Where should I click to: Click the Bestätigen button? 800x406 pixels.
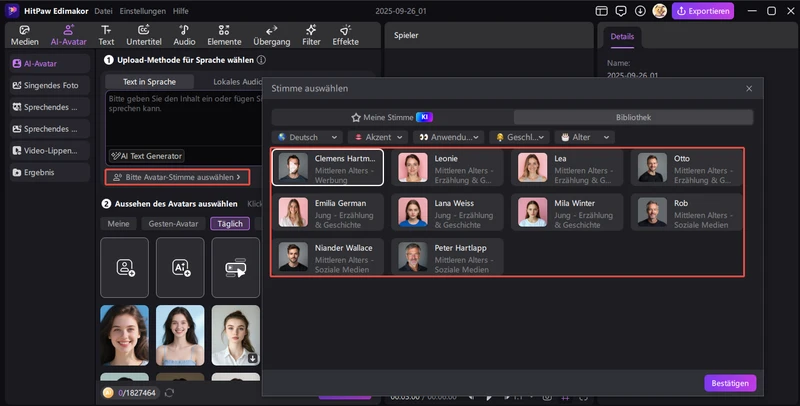(730, 383)
